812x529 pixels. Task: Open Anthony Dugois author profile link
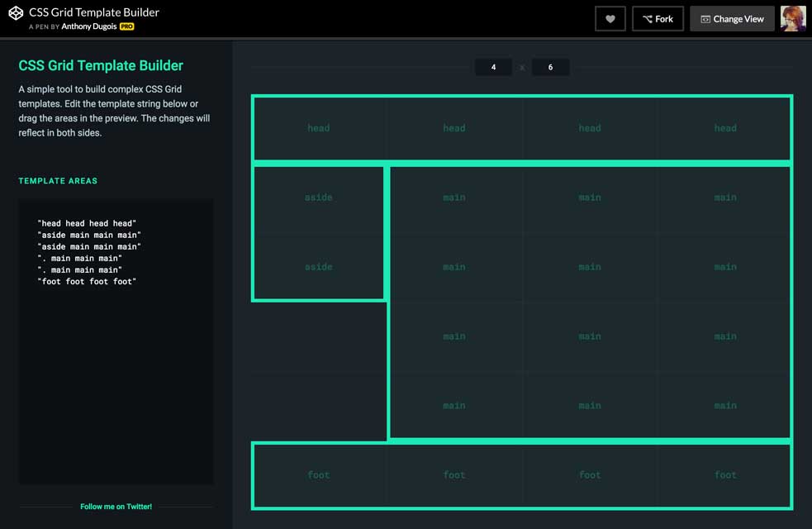pos(89,26)
